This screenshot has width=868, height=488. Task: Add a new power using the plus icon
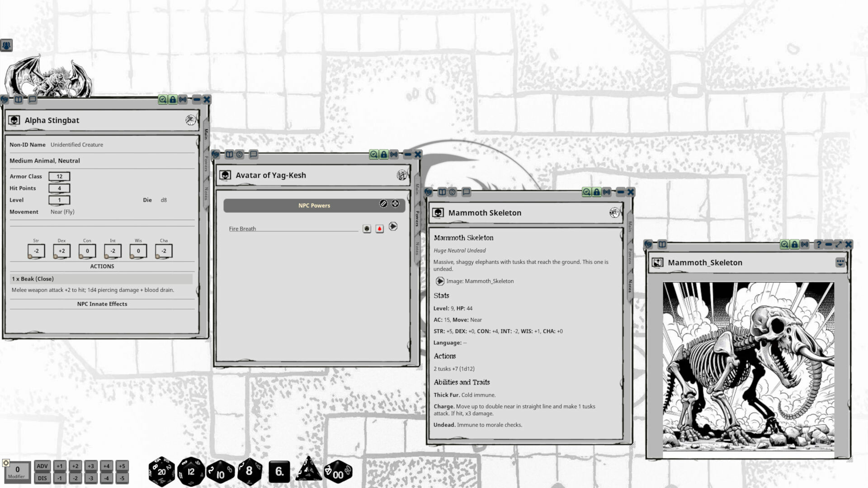pyautogui.click(x=395, y=204)
